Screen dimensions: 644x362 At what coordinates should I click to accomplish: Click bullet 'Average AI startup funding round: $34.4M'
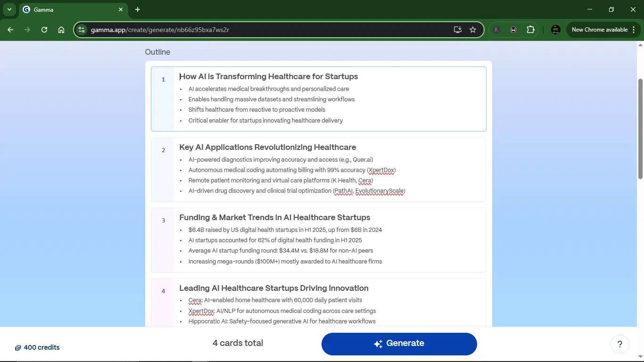(281, 251)
